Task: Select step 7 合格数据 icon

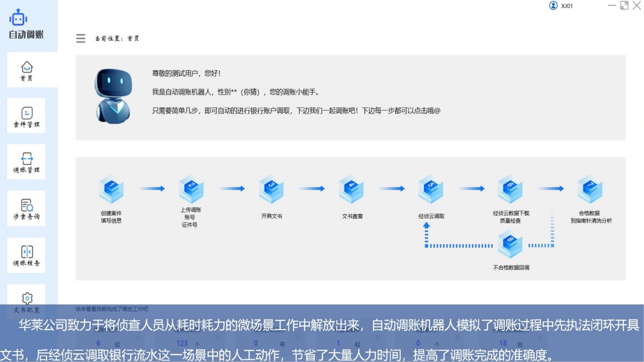Action: [590, 189]
